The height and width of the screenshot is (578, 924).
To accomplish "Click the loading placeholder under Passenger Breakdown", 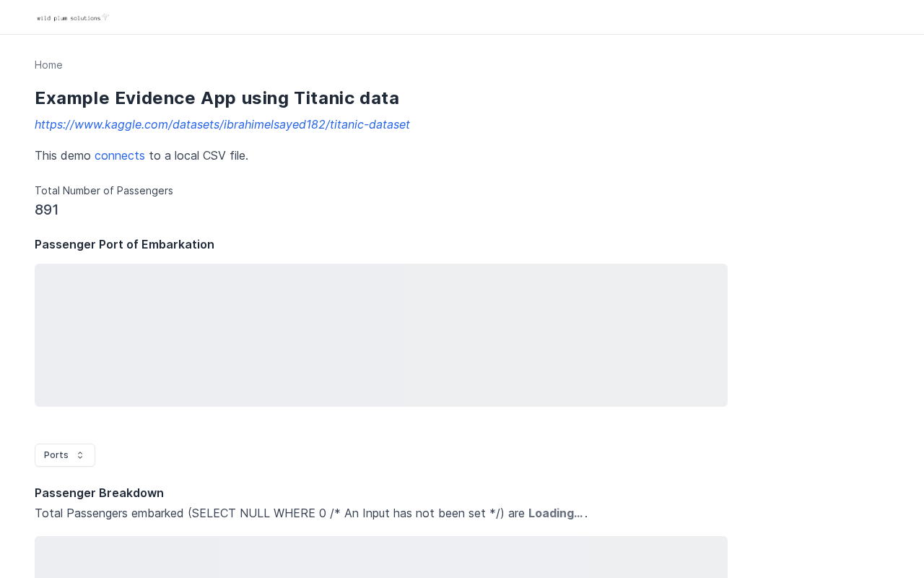I will tap(381, 557).
